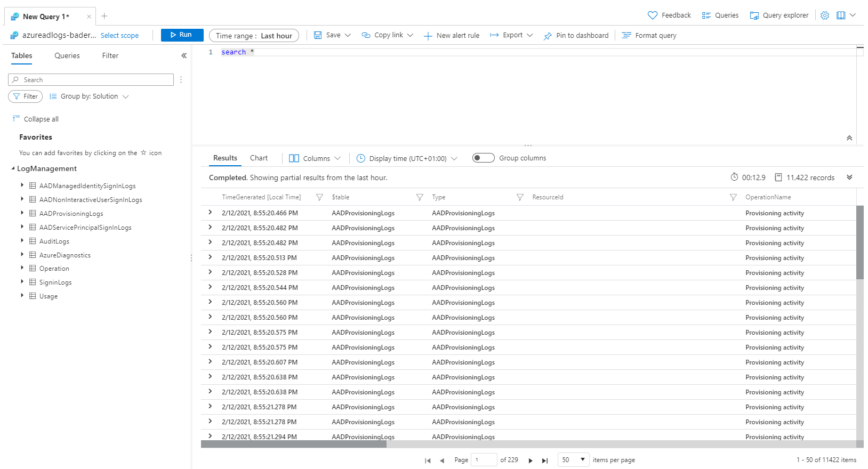Open the Feedback heart icon

[653, 15]
